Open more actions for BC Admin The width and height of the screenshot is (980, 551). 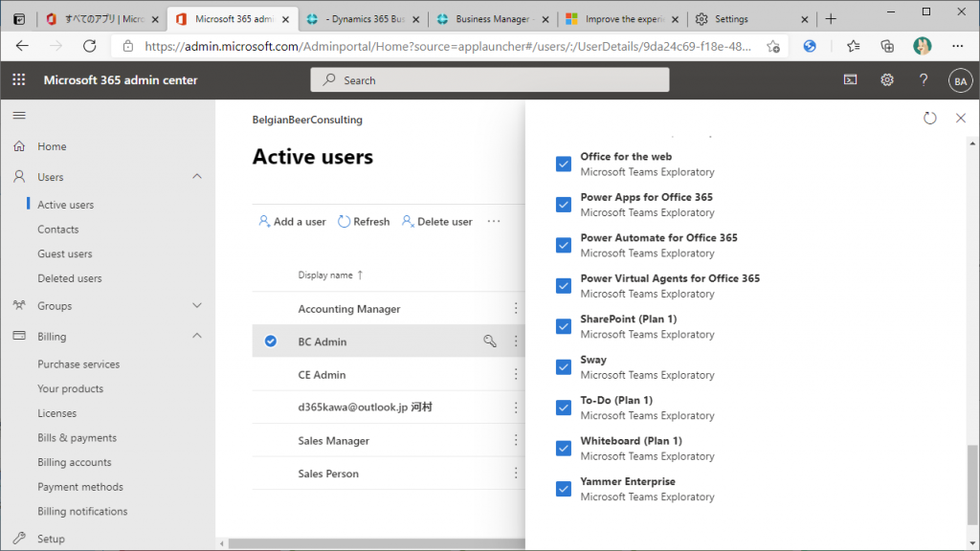(x=516, y=342)
